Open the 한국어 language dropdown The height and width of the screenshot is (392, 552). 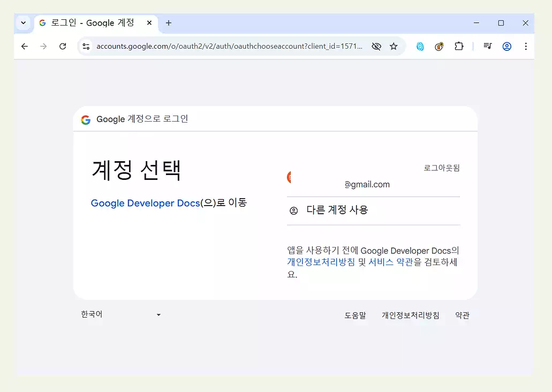(120, 314)
